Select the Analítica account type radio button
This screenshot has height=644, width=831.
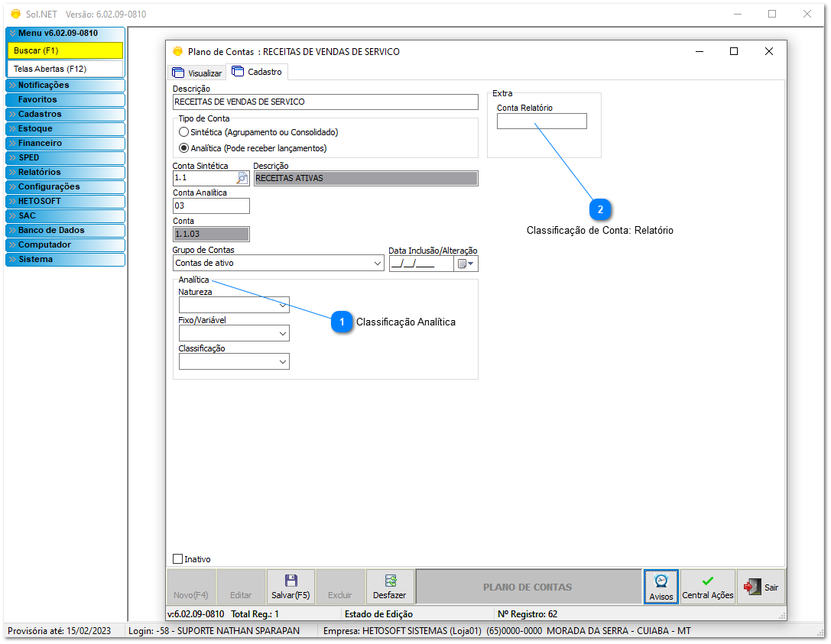[x=183, y=148]
